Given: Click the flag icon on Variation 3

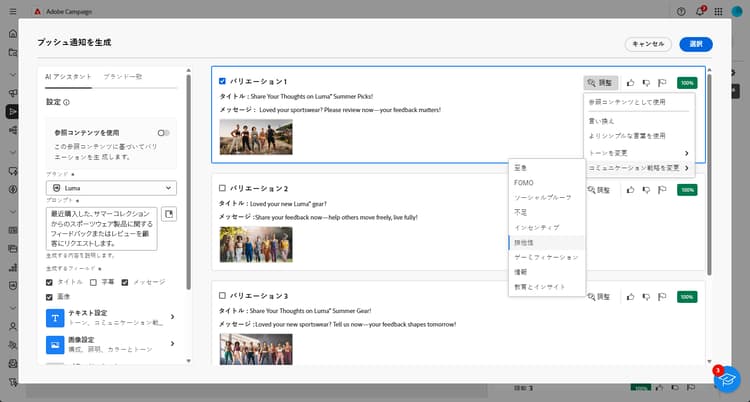Looking at the screenshot, I should point(662,297).
